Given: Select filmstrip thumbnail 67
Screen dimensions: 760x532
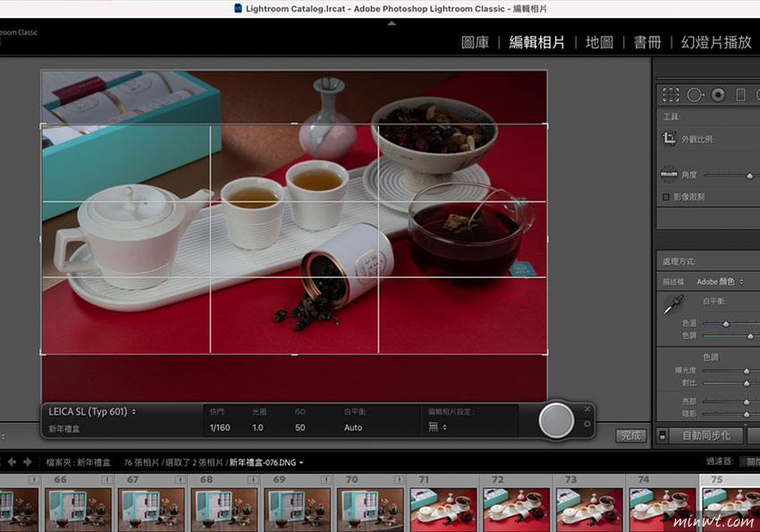Looking at the screenshot, I should 151,510.
